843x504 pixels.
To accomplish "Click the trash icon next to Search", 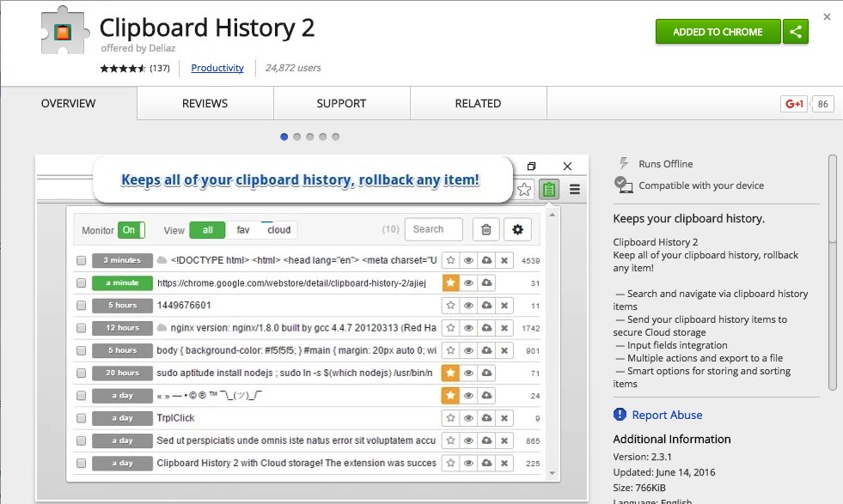I will (x=486, y=229).
